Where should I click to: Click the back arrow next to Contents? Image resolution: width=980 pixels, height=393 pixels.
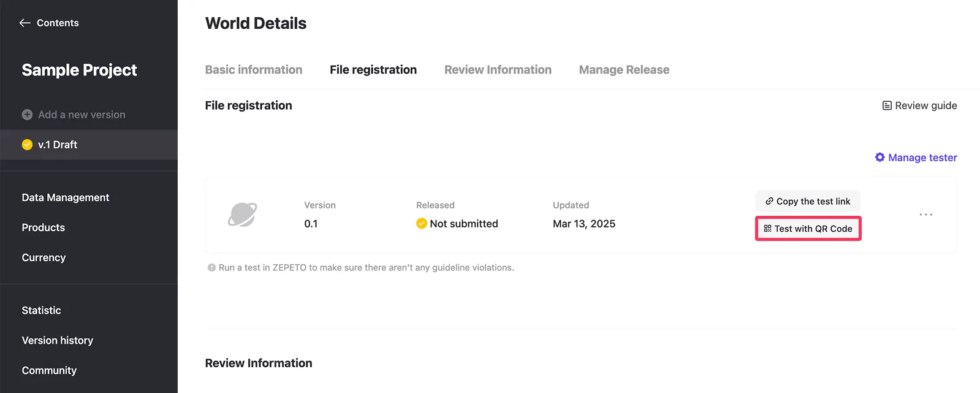[25, 23]
